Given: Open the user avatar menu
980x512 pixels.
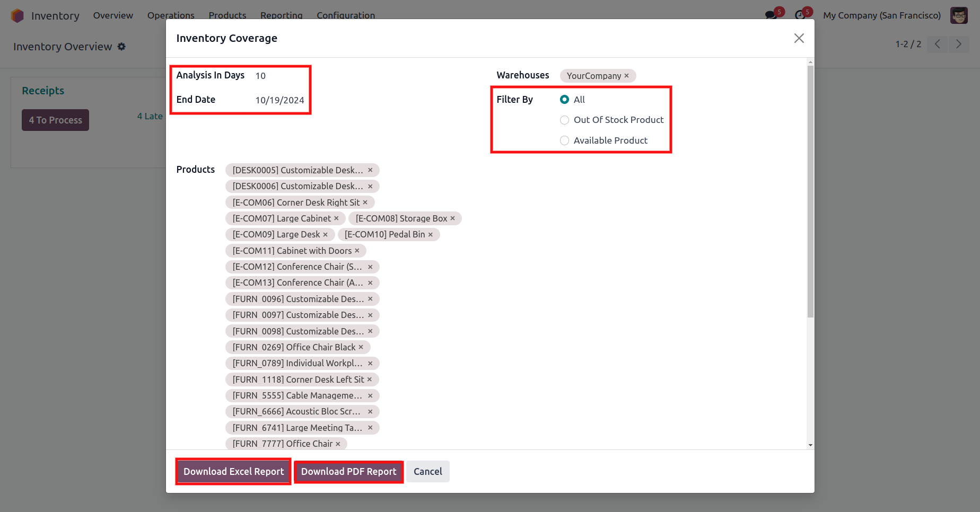Looking at the screenshot, I should [x=959, y=15].
